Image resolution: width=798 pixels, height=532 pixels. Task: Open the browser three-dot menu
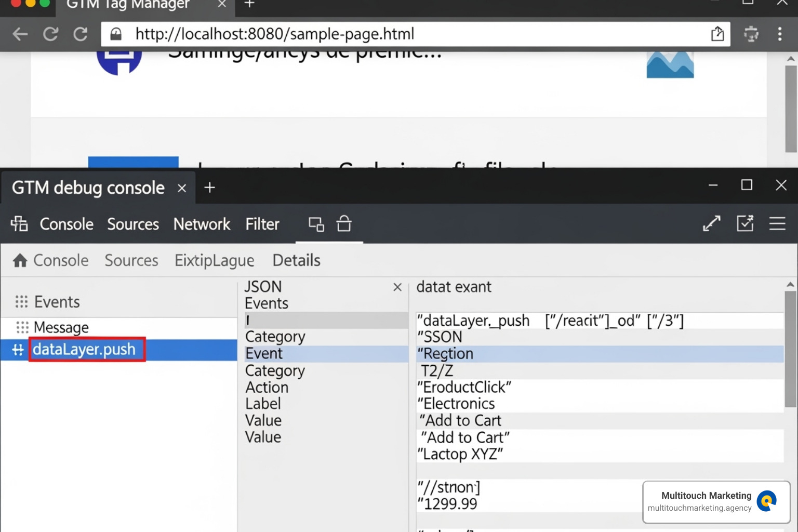(779, 34)
